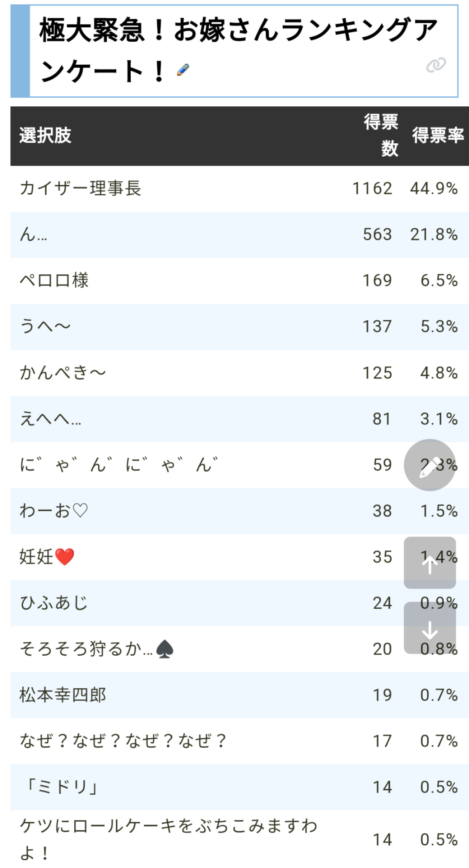Jump to bottom with down arrow button
469x868 pixels.
click(430, 628)
